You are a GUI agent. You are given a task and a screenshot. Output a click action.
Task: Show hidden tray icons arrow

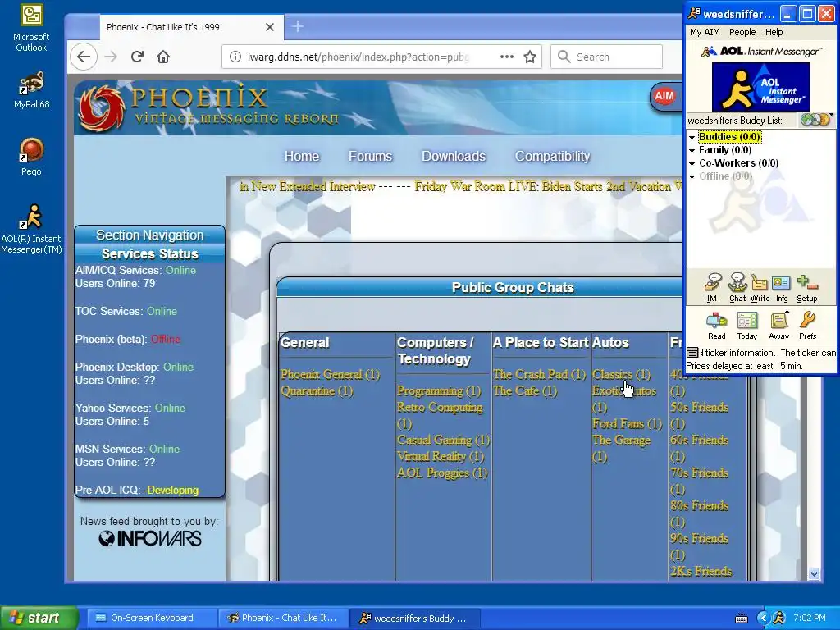(x=763, y=618)
